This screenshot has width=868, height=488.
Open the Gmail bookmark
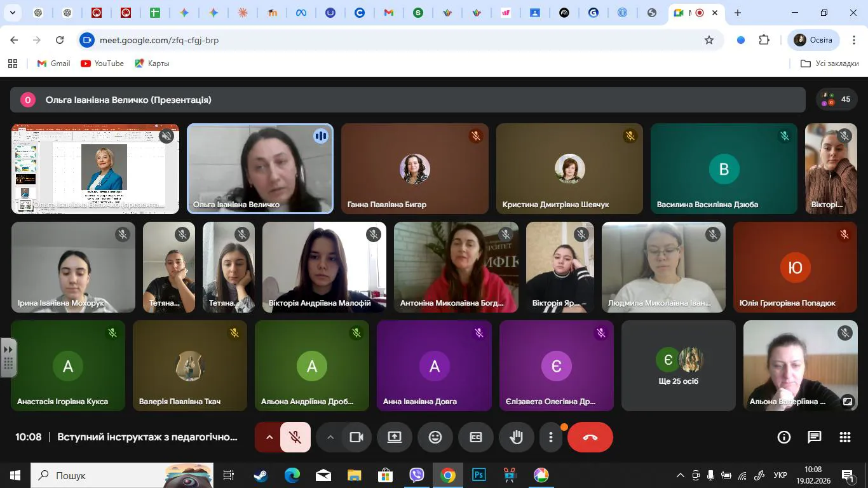pyautogui.click(x=53, y=64)
